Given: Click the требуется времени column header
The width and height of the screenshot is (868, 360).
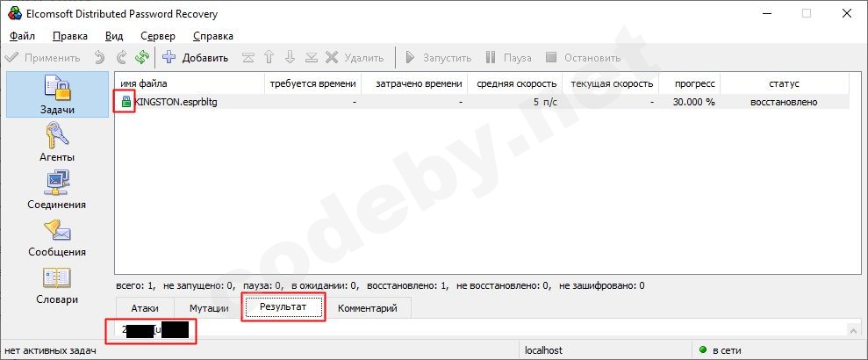Looking at the screenshot, I should pos(312,83).
